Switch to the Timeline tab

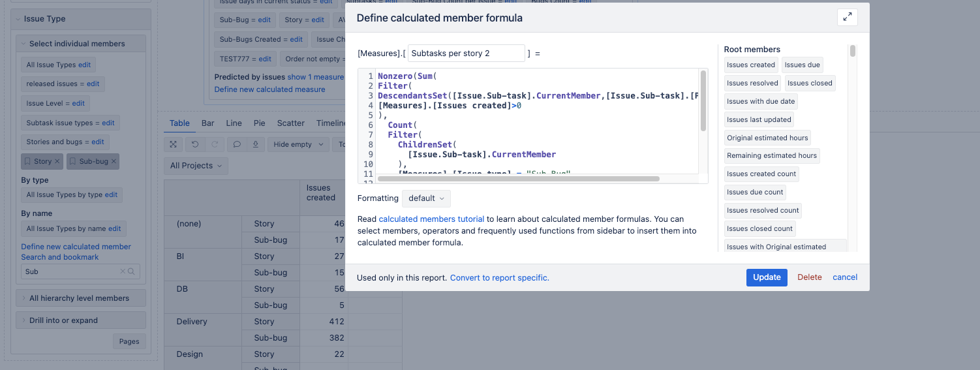coord(330,123)
